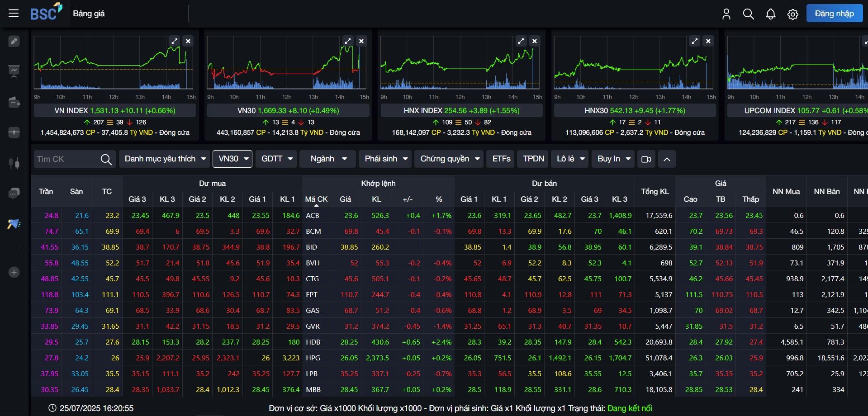Click the Đăng nhập login button

[835, 14]
